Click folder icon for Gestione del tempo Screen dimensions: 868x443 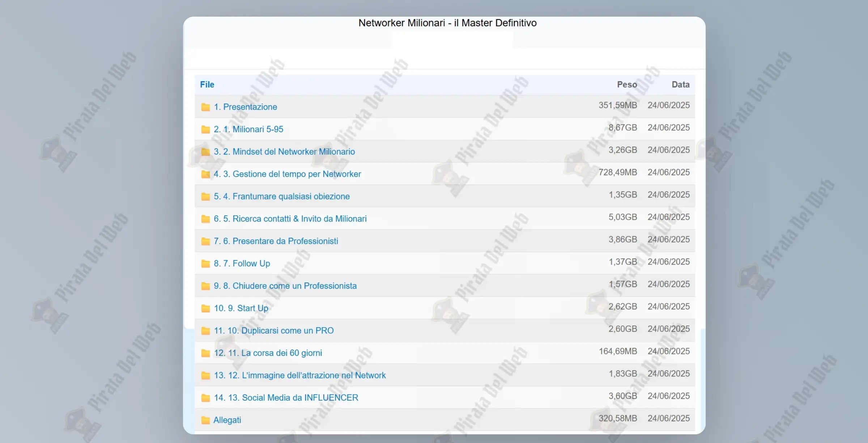[205, 174]
